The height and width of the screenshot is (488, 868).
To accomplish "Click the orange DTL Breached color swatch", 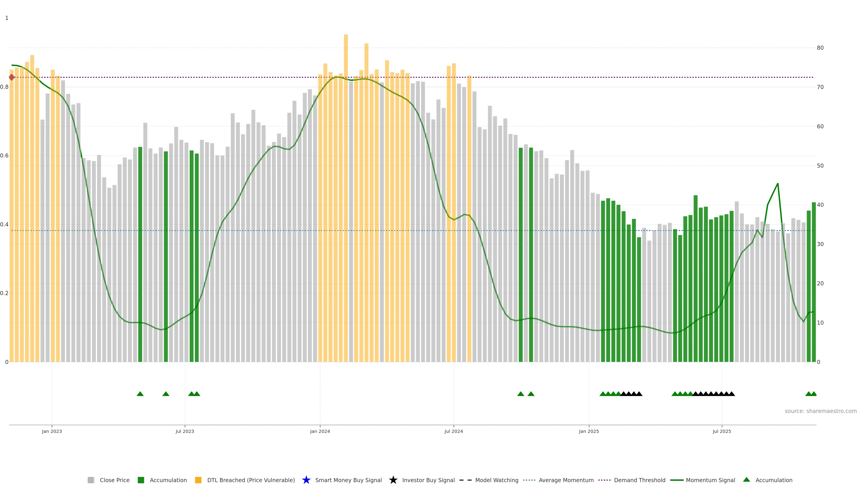I will click(x=198, y=480).
